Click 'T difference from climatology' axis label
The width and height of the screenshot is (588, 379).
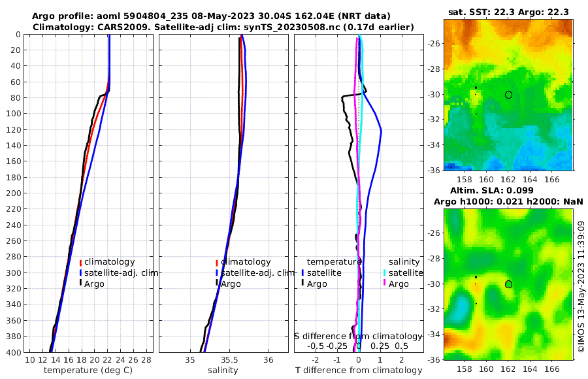359,370
